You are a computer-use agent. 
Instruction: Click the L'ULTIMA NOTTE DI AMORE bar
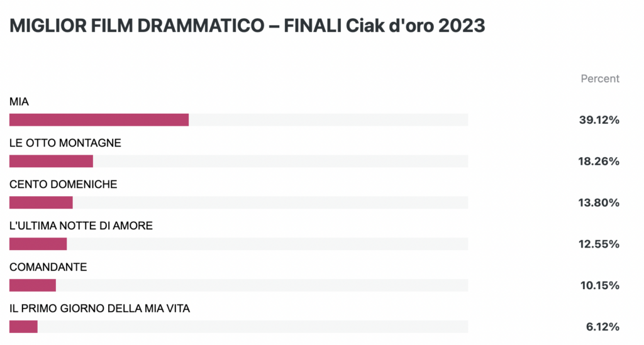coord(238,244)
